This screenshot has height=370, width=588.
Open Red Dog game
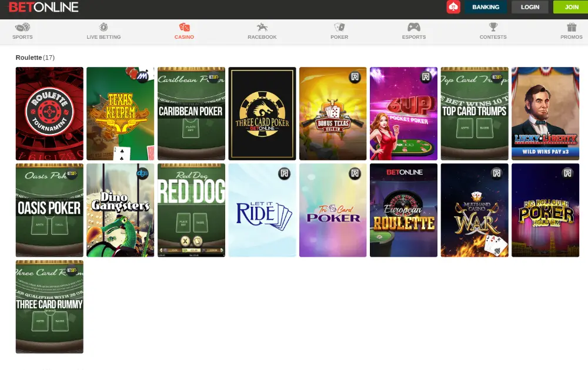[x=191, y=210]
